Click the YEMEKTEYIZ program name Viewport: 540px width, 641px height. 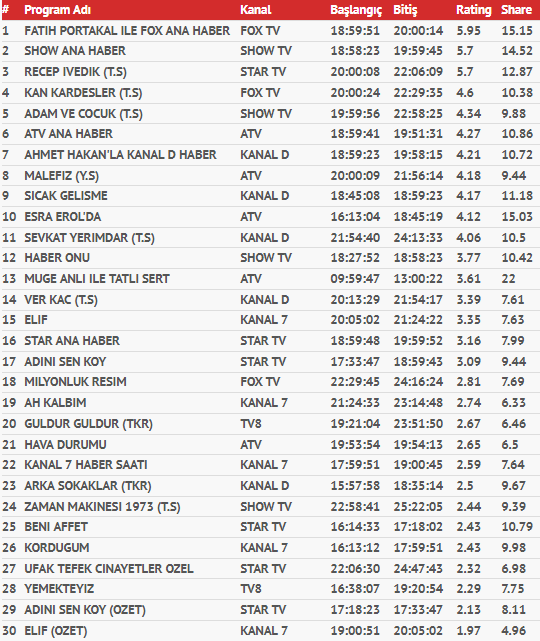click(x=59, y=589)
